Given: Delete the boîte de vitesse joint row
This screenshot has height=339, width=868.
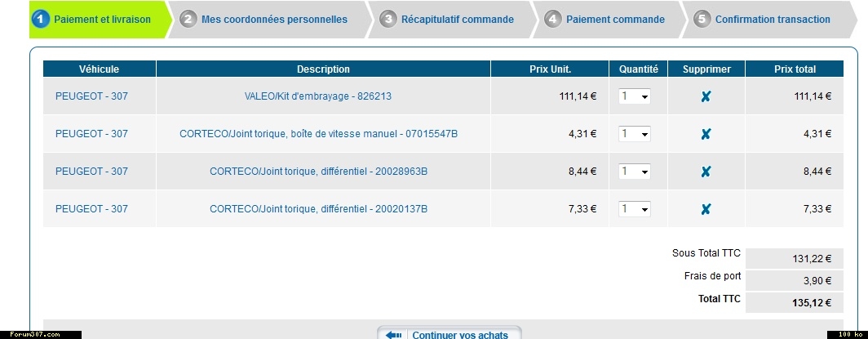Looking at the screenshot, I should point(706,134).
